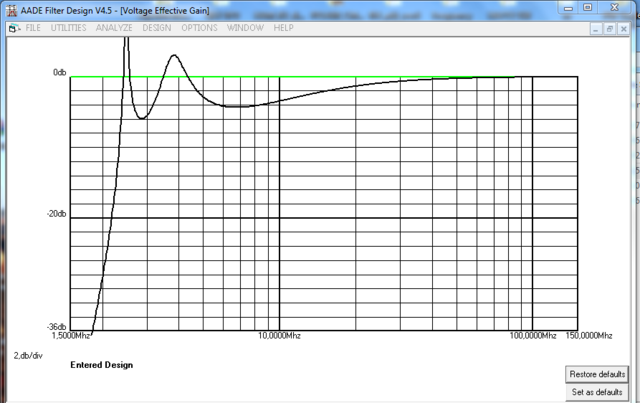Open the HELP menu

[x=283, y=28]
